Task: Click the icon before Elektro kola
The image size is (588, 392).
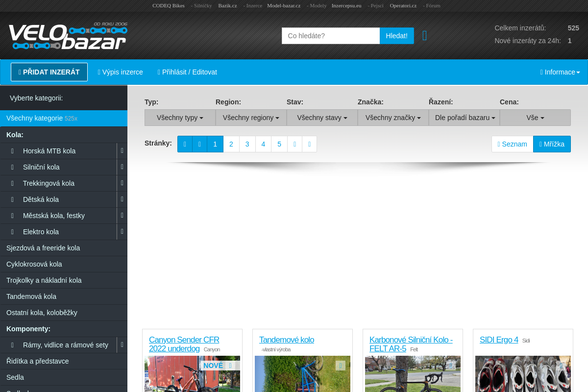Action: 12,232
